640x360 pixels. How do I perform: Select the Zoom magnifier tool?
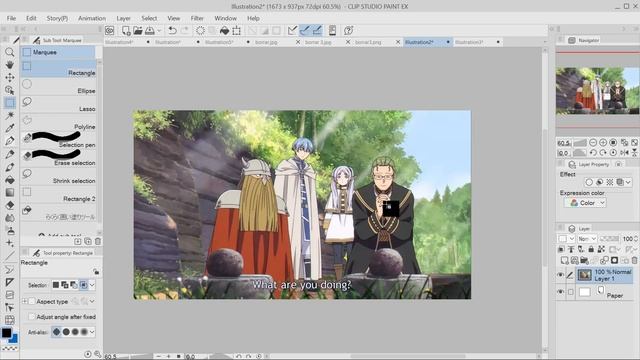pyautogui.click(x=10, y=52)
